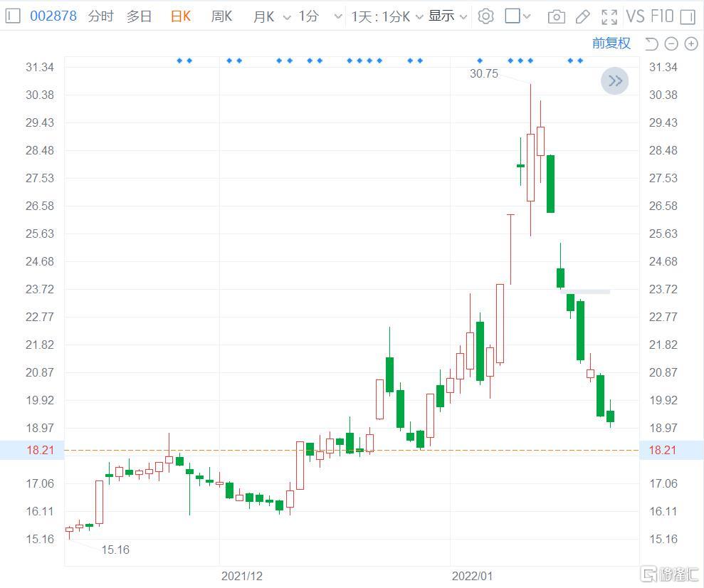Select the 周K weekly candlestick tab
This screenshot has width=704, height=588.
(222, 16)
